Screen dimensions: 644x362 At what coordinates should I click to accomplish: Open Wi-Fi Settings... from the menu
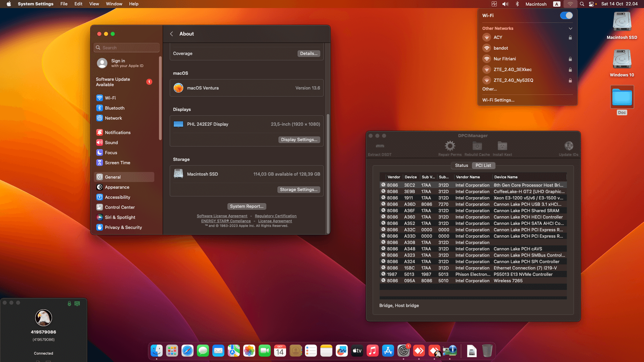click(x=498, y=100)
